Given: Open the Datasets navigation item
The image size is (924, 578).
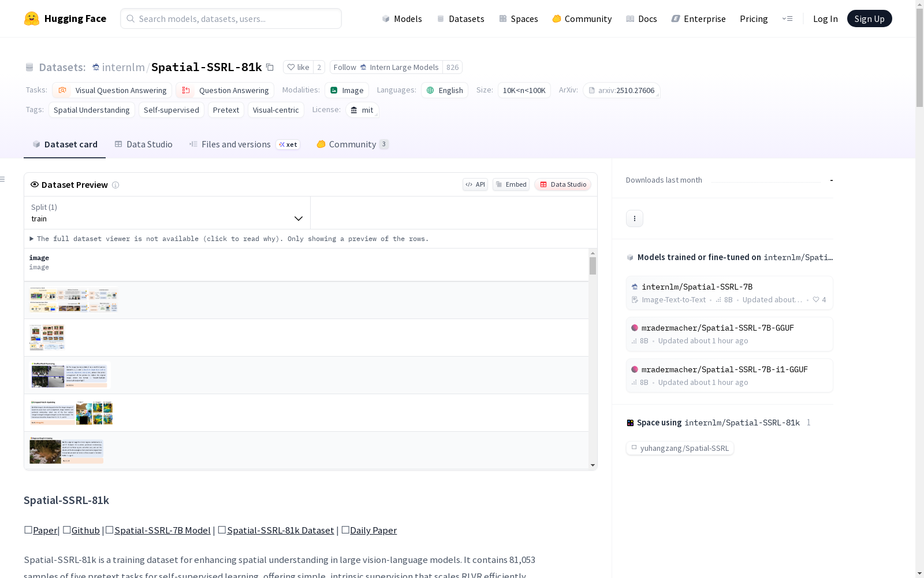Looking at the screenshot, I should (x=460, y=18).
